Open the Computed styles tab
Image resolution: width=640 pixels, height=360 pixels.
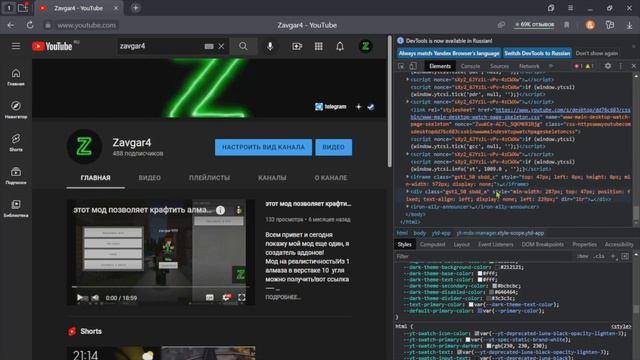[x=432, y=244]
